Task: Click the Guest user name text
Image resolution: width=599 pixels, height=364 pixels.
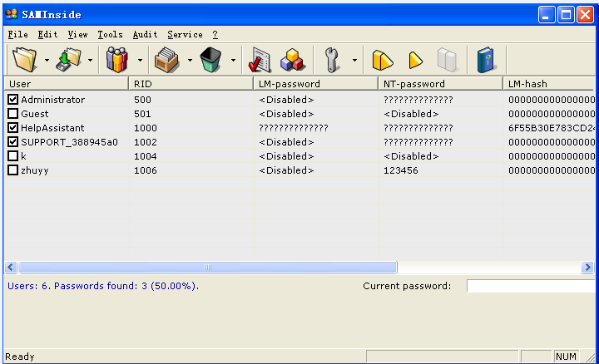Action: point(35,114)
